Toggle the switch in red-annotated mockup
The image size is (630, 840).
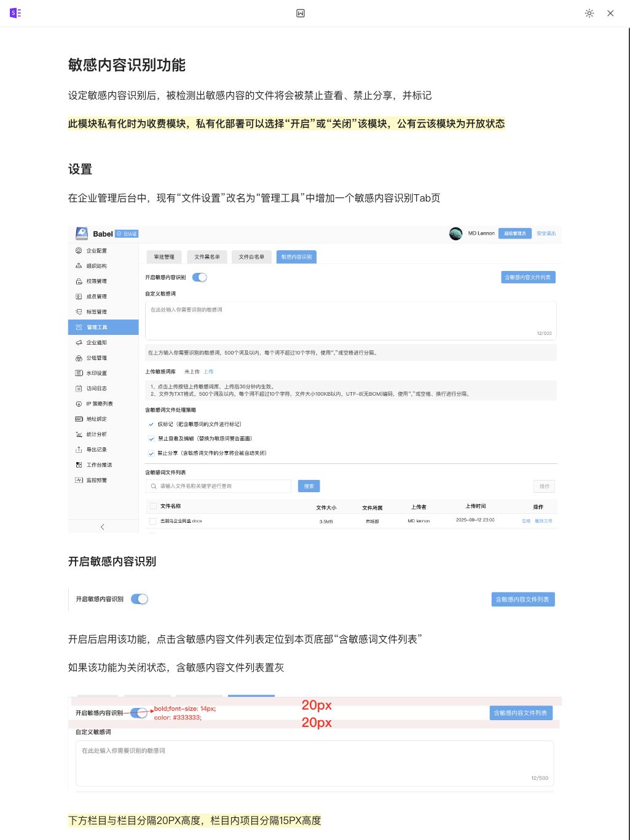coord(139,713)
